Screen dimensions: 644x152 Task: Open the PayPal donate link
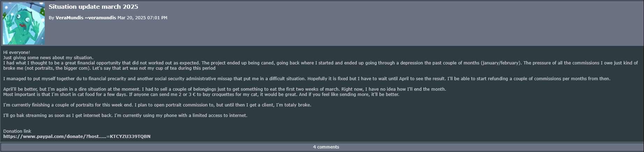coord(77,136)
